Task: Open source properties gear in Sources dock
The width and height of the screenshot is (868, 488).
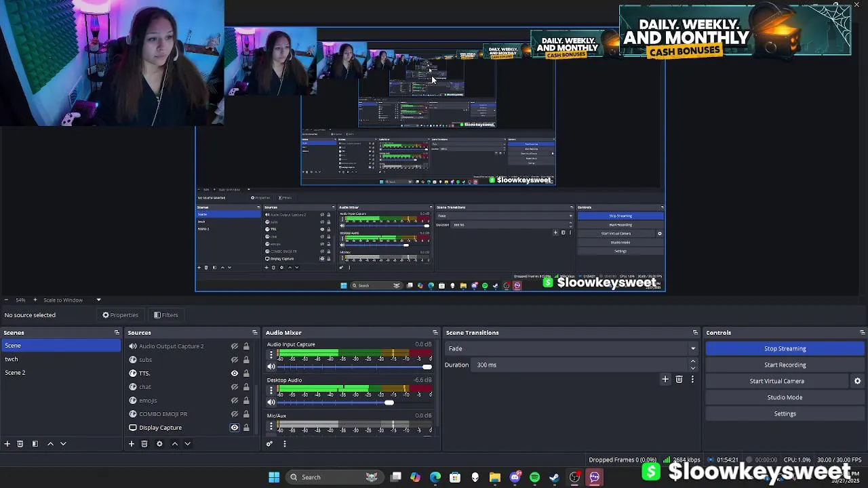Action: (x=159, y=444)
